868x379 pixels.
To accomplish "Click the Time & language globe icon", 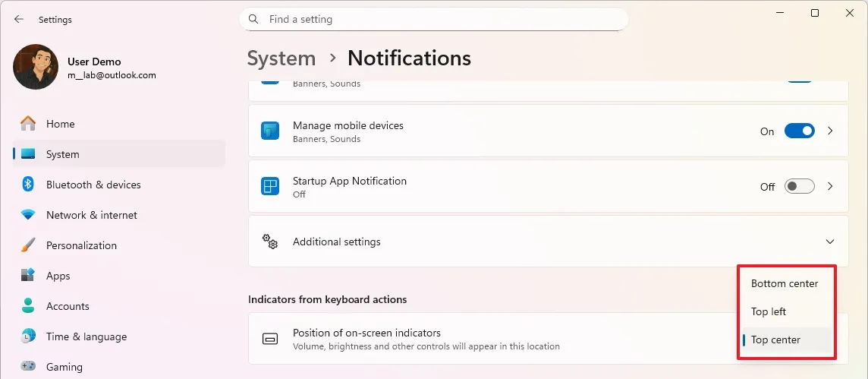I will pyautogui.click(x=28, y=336).
